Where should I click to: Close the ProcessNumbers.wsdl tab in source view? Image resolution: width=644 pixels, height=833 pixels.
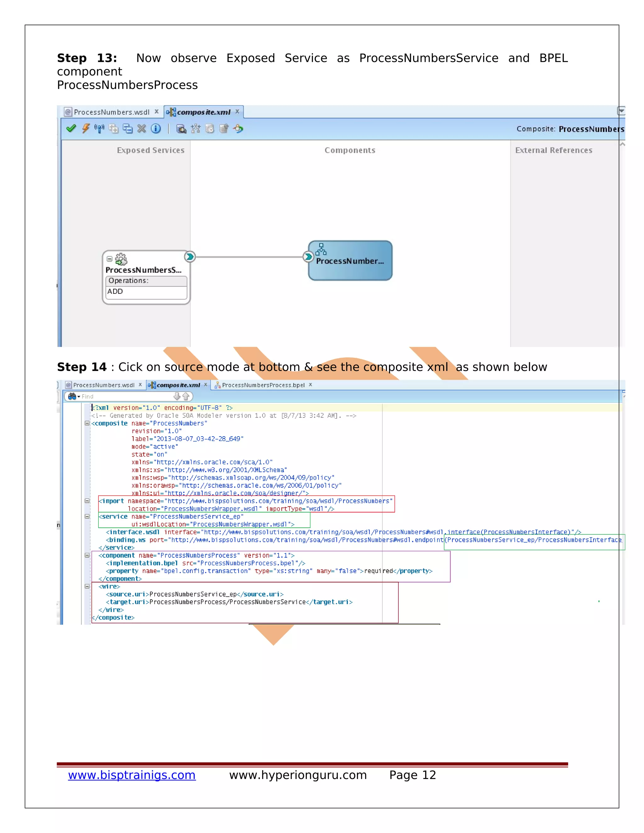[x=140, y=385]
